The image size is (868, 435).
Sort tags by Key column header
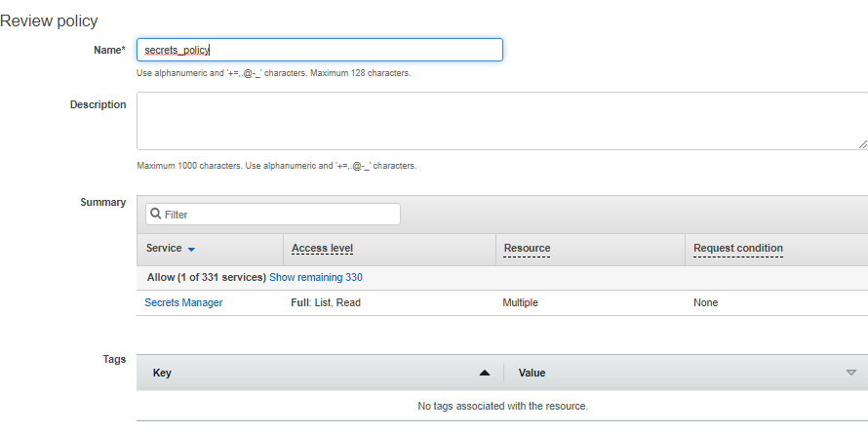[162, 373]
